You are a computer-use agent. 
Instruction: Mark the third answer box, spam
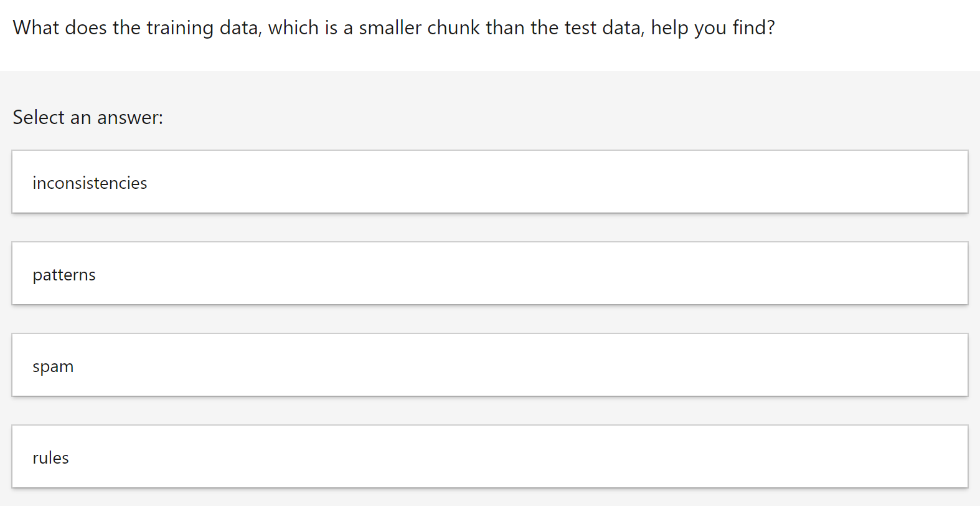click(490, 365)
